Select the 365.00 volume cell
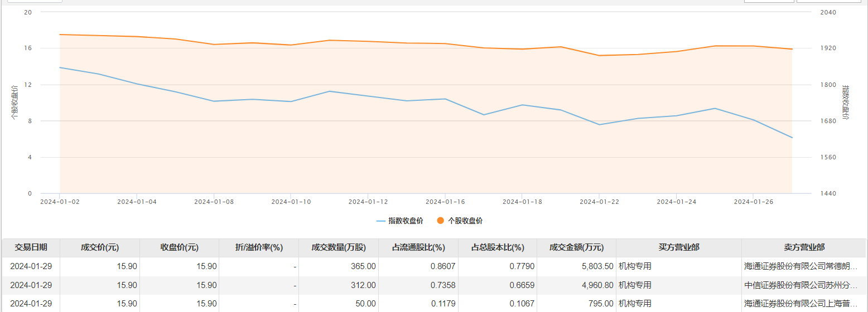The width and height of the screenshot is (868, 312). coord(363,266)
